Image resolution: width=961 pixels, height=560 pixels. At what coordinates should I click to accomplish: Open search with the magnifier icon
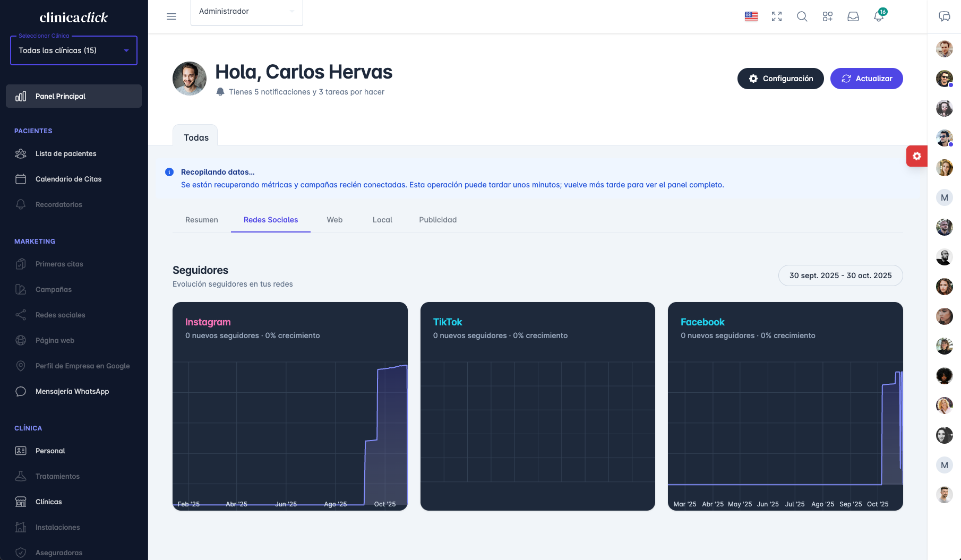[802, 16]
